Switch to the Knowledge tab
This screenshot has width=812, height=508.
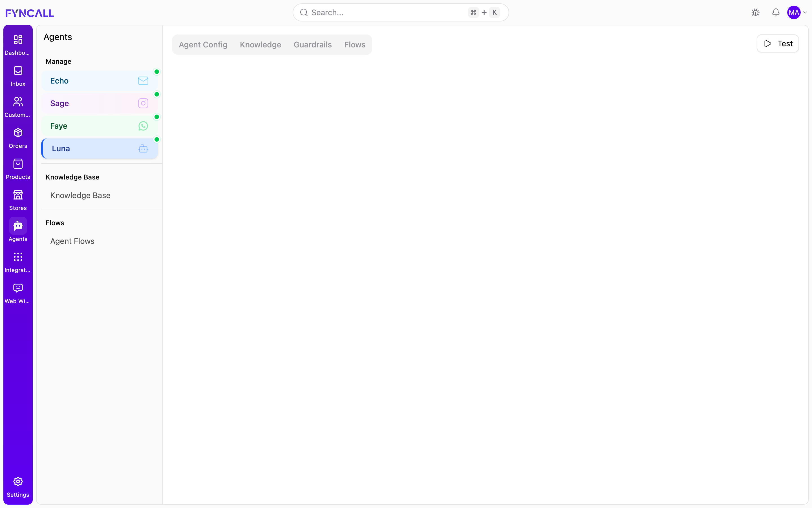point(261,45)
